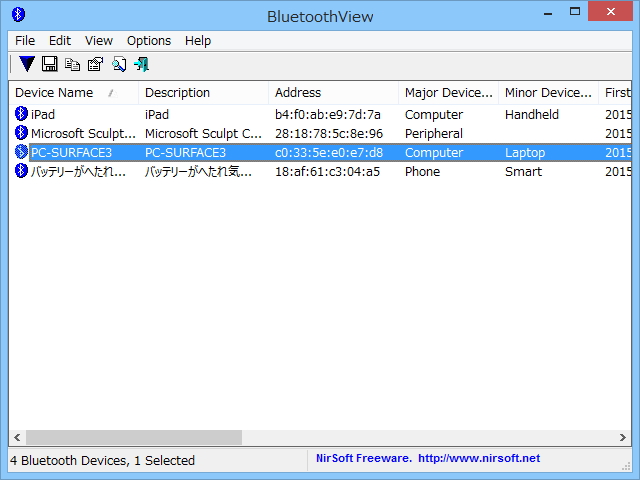Click Bluetooth icon beside PC-SURFACE3
Image resolution: width=640 pixels, height=480 pixels.
coord(21,152)
